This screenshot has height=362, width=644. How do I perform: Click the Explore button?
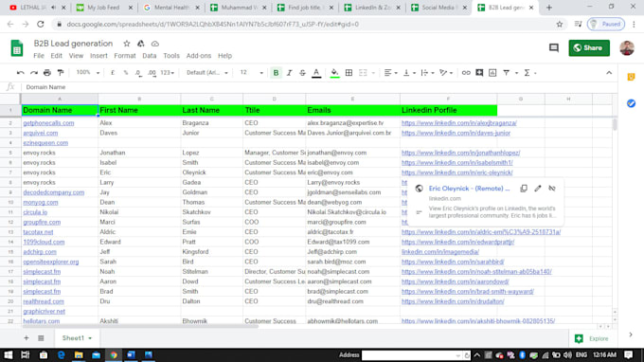[x=592, y=338]
